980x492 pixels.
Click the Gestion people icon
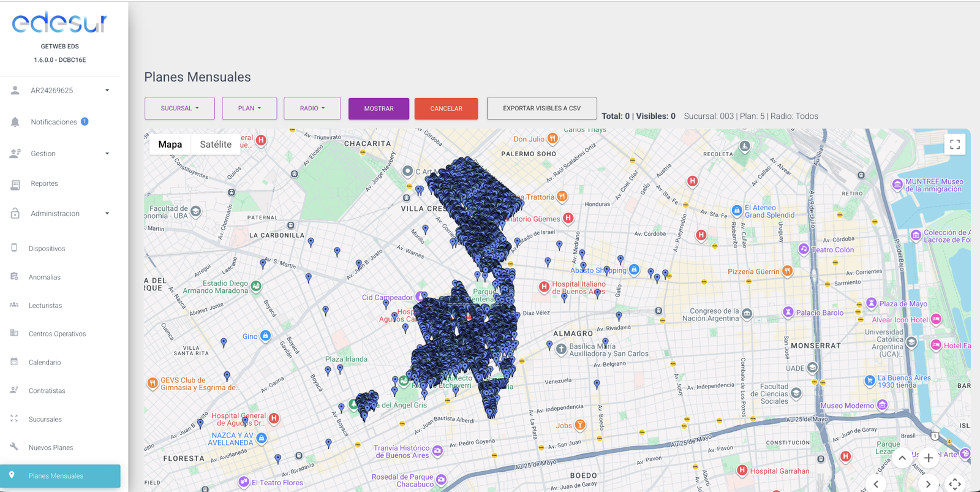tap(15, 153)
